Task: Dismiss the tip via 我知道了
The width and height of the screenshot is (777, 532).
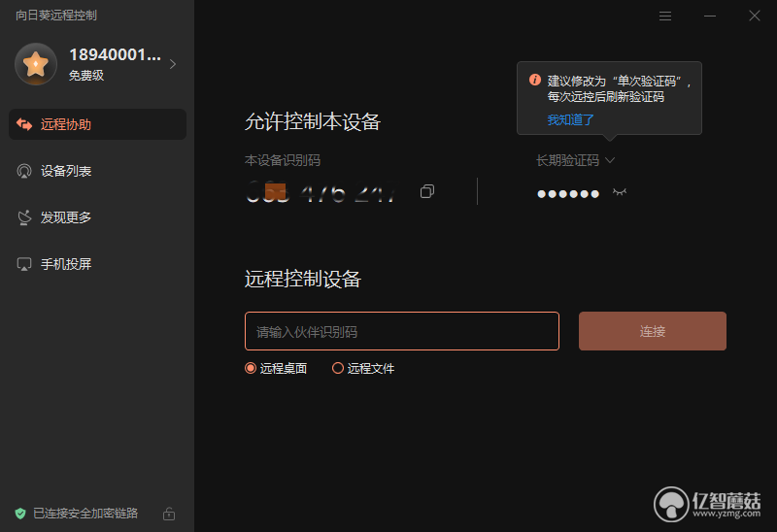Action: click(570, 119)
